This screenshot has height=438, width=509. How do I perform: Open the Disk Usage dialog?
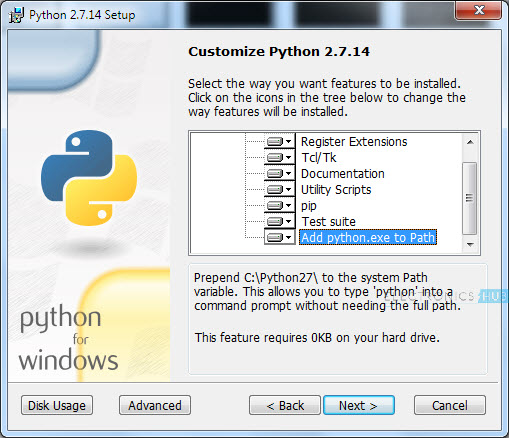coord(57,405)
